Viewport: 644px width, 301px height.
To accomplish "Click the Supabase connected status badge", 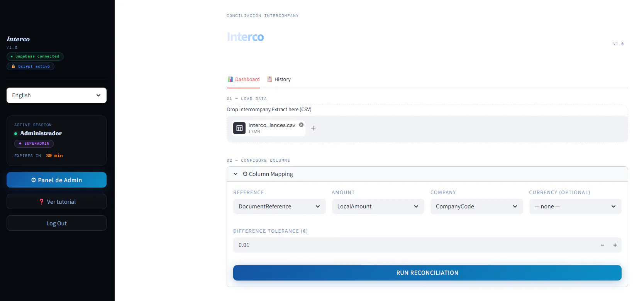I will [x=35, y=56].
